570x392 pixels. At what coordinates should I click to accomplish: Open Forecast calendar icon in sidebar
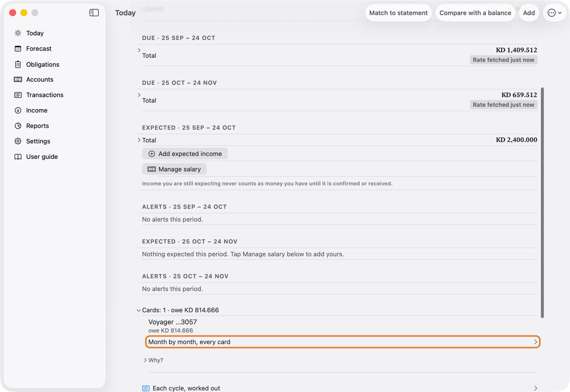(18, 49)
